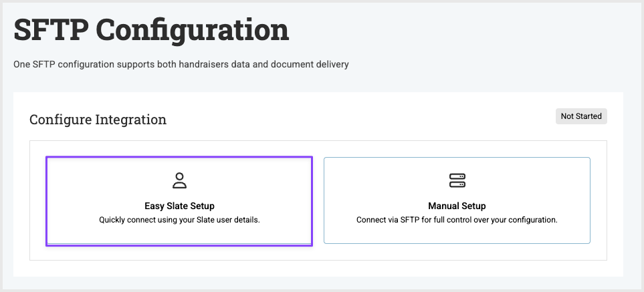Click the server stack icon for Manual Setup
This screenshot has height=292, width=644.
457,180
